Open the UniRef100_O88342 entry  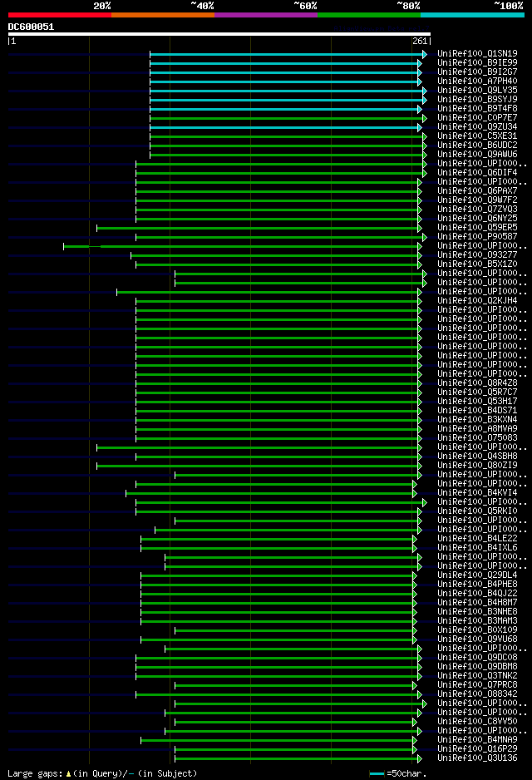coord(477,694)
